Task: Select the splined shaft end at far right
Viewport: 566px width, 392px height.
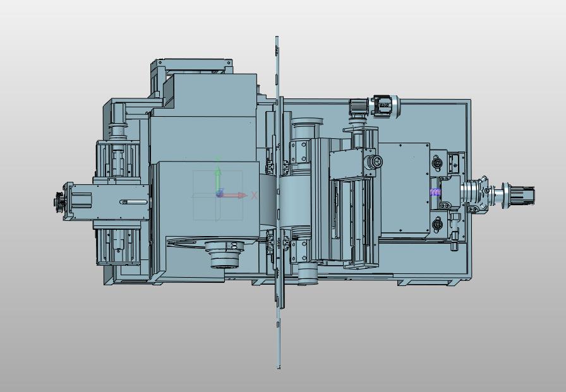Action: (522, 195)
